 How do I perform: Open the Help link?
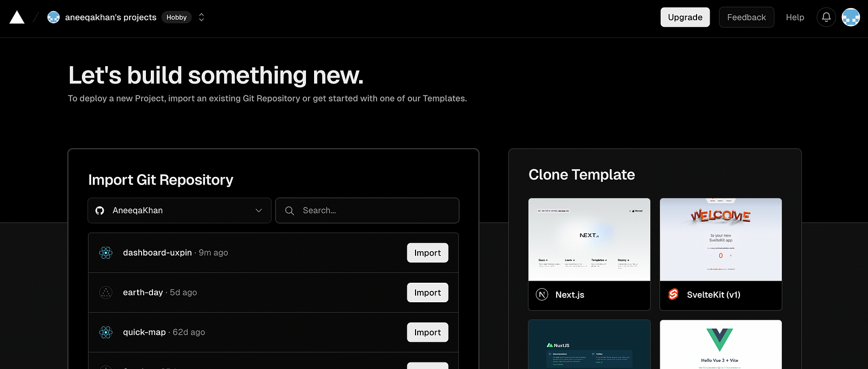(x=795, y=17)
